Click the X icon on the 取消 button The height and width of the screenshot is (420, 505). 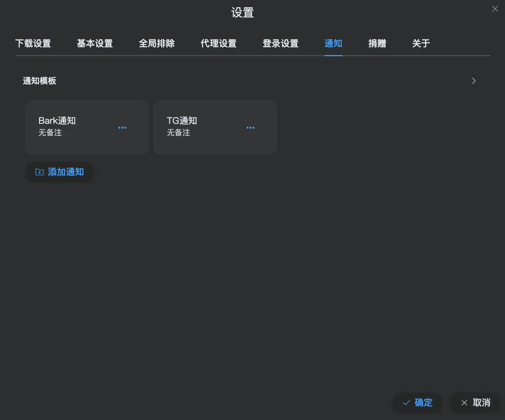coord(464,403)
